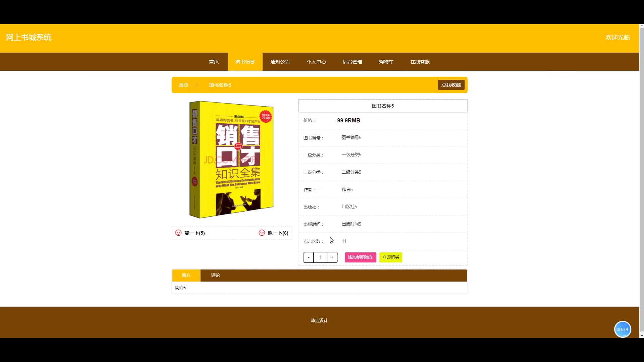The height and width of the screenshot is (362, 644).
Task: Click the 一级分类5 value
Action: (x=351, y=155)
